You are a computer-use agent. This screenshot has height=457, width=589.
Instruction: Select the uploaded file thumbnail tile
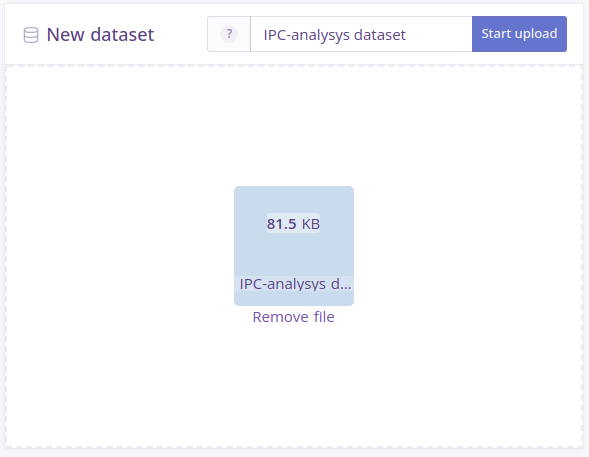[294, 246]
